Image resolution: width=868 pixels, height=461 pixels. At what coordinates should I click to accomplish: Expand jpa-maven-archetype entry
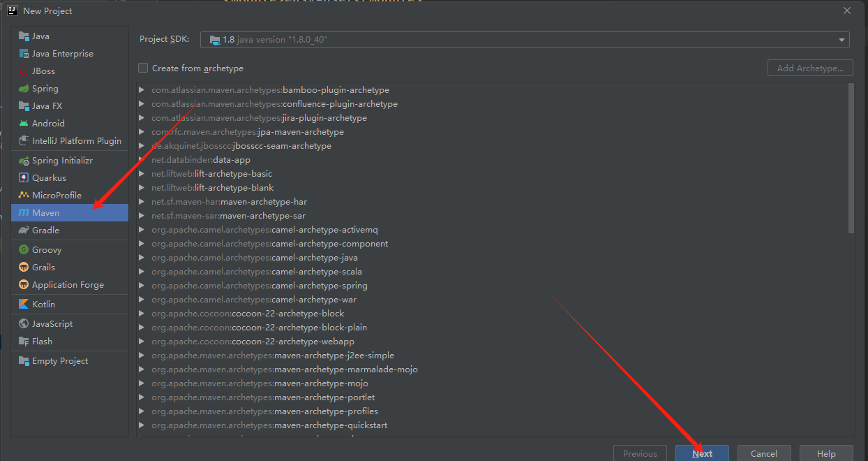142,132
